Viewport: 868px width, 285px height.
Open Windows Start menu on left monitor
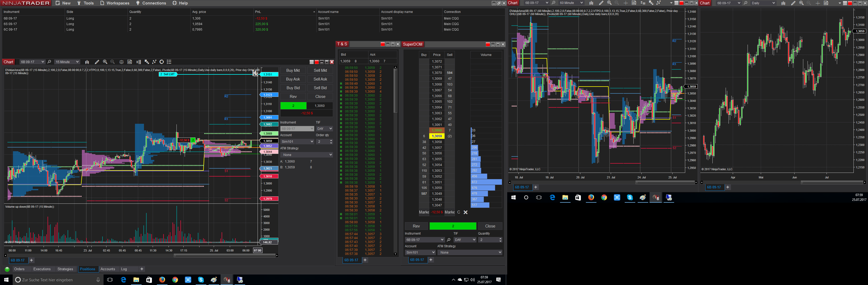6,280
